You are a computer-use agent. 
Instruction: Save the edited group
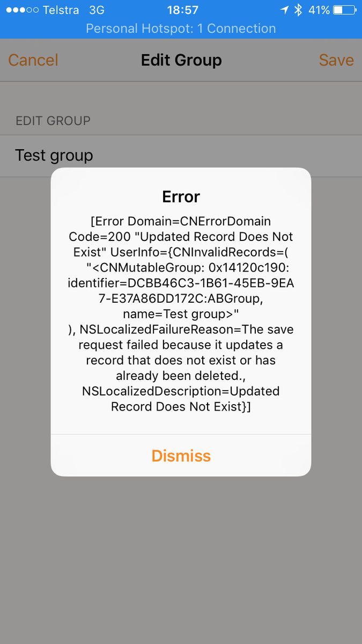(x=336, y=60)
